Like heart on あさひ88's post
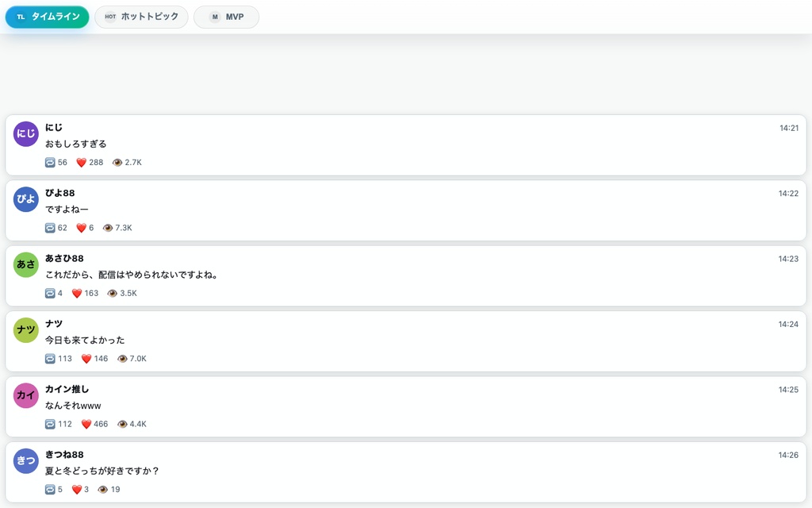The image size is (812, 508). point(77,293)
